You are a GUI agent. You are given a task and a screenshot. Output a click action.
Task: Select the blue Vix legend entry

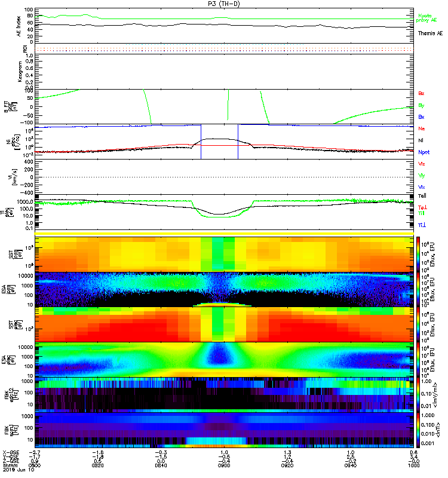(x=421, y=187)
